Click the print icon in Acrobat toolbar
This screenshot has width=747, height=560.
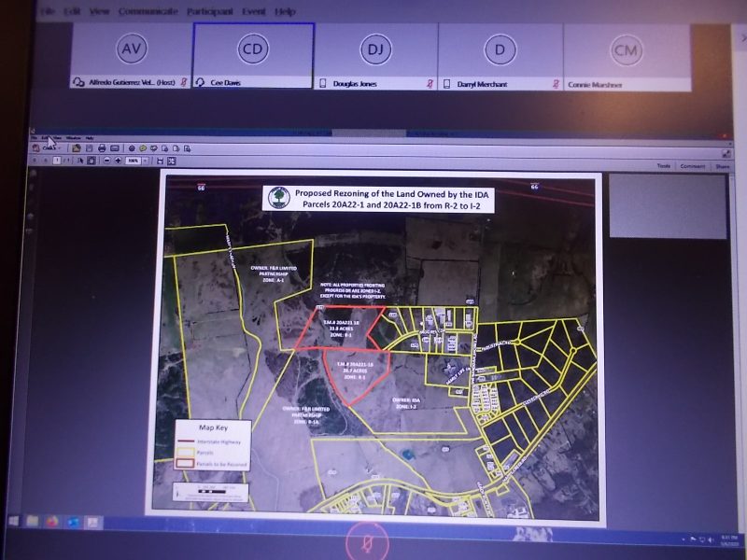coord(102,147)
